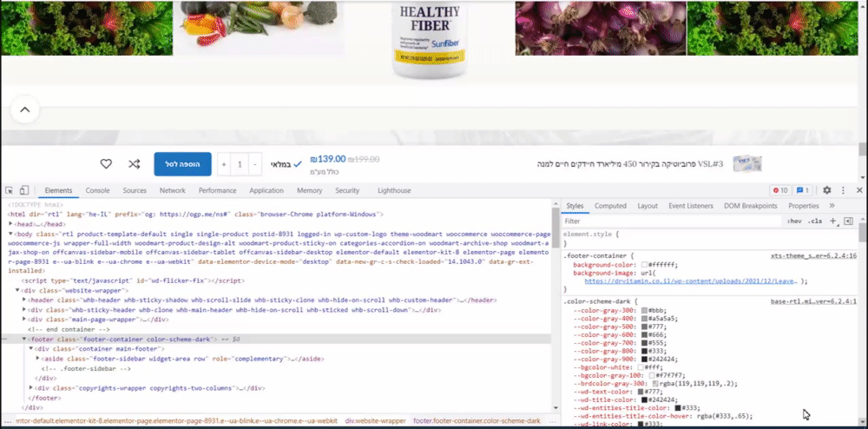Open the Performance tab
Image resolution: width=868 pixels, height=429 pixels.
(218, 190)
